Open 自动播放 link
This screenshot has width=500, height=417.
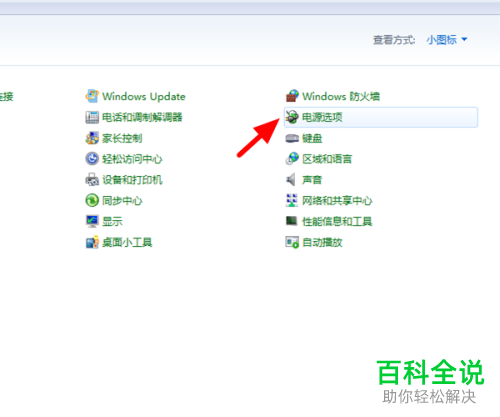[x=322, y=242]
